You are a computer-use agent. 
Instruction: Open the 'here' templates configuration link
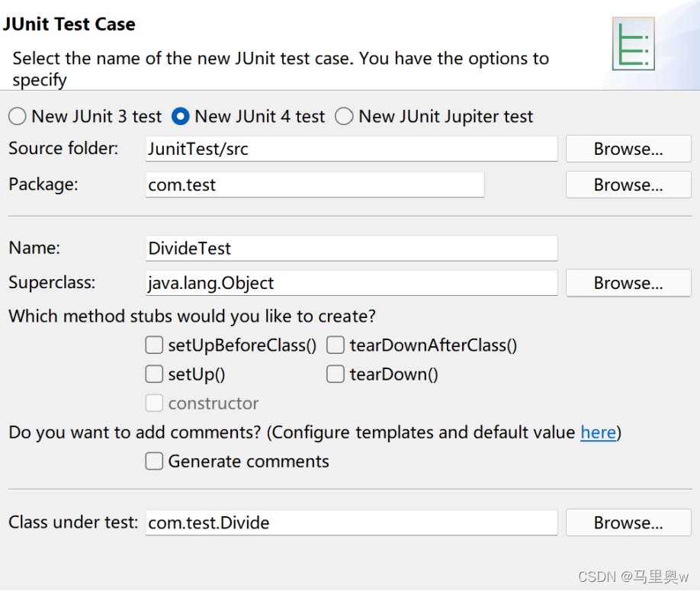[598, 432]
